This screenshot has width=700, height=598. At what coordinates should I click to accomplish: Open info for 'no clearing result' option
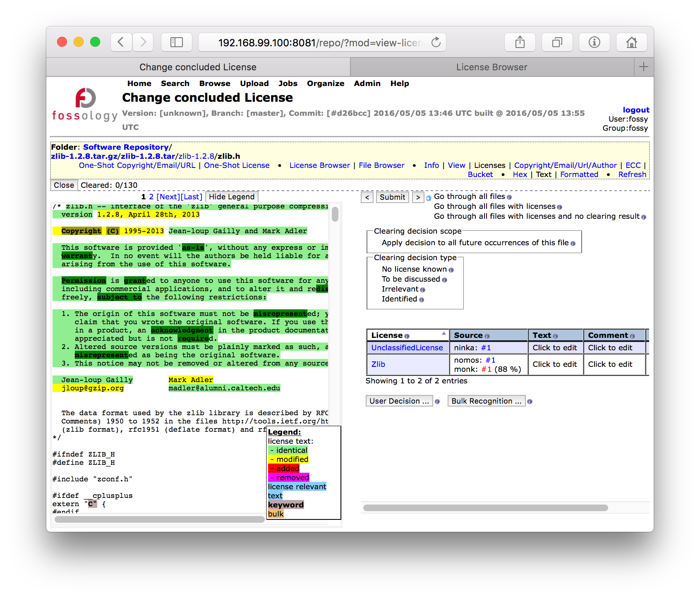coord(644,218)
